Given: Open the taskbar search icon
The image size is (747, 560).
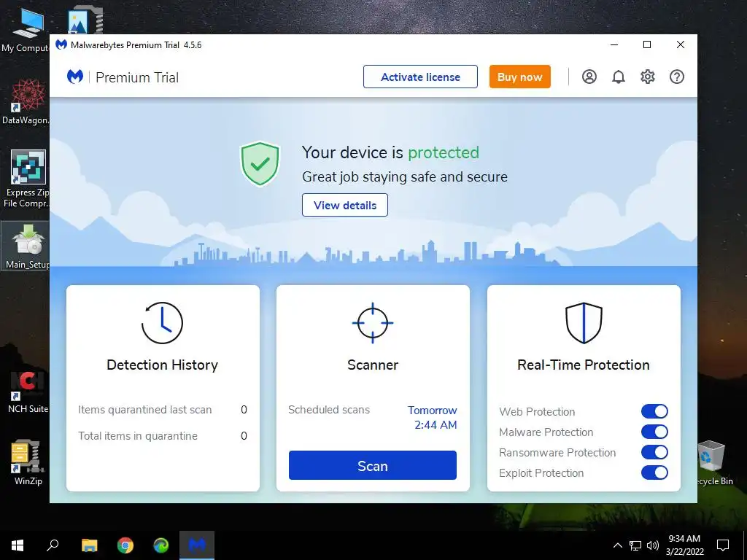Looking at the screenshot, I should (53, 545).
